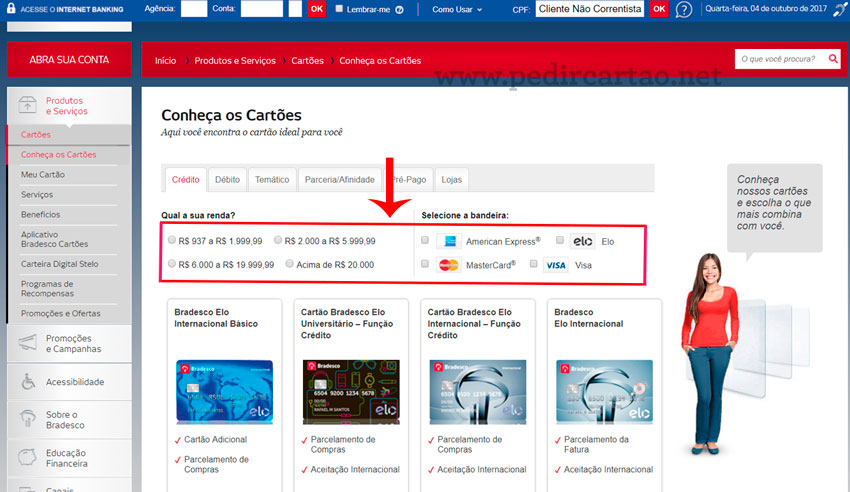850x492 pixels.
Task: Switch to the Pré-Pago tab
Action: tap(408, 180)
